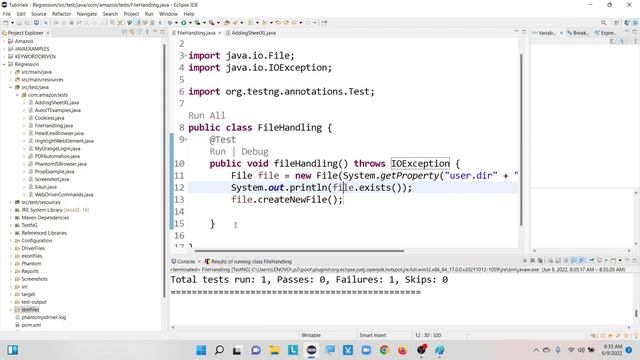Toggle Pin Console in Console toolbar
The height and width of the screenshot is (360, 640).
[x=591, y=260]
